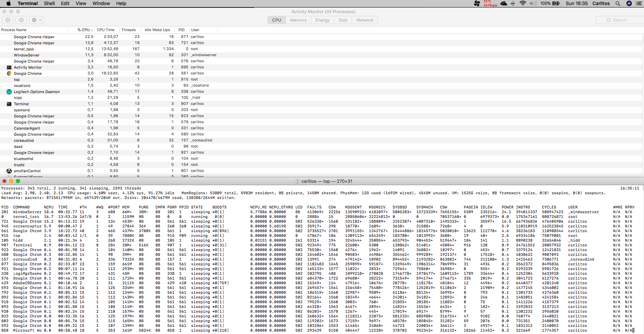Open the Carlitos user menu in menu bar
This screenshot has width=644, height=334.
[601, 3]
